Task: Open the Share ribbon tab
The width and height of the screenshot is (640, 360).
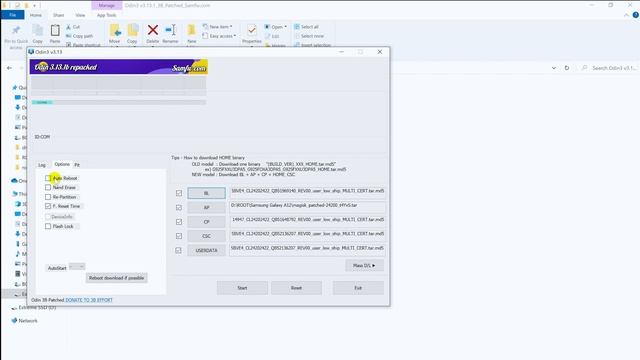Action: 58,15
